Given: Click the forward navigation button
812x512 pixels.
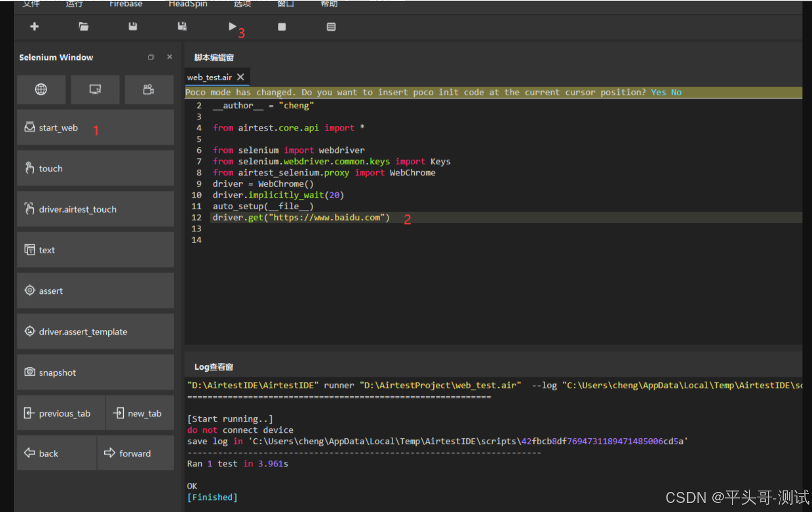Looking at the screenshot, I should [135, 453].
